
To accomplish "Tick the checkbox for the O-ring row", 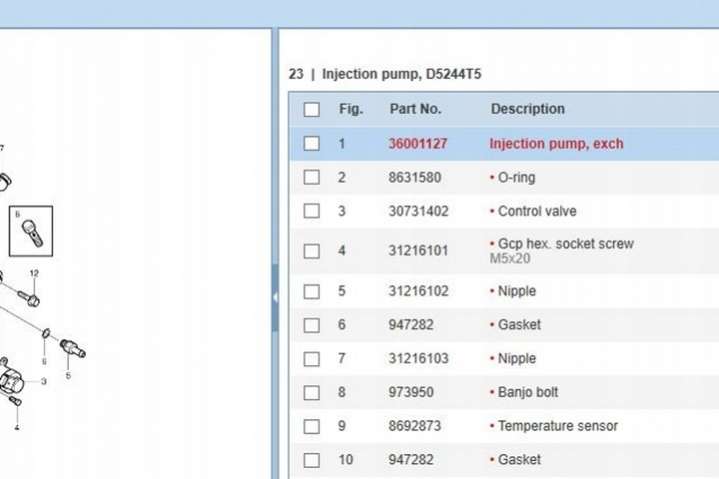I will coord(312,178).
